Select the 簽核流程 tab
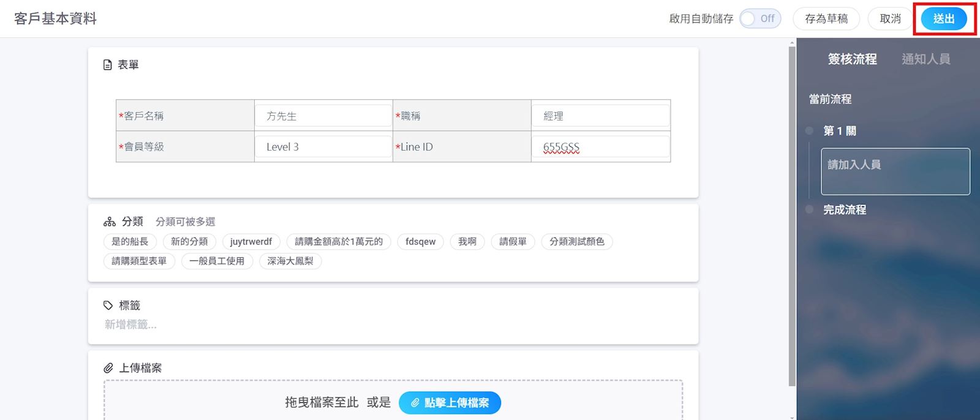The image size is (980, 420). pyautogui.click(x=852, y=59)
